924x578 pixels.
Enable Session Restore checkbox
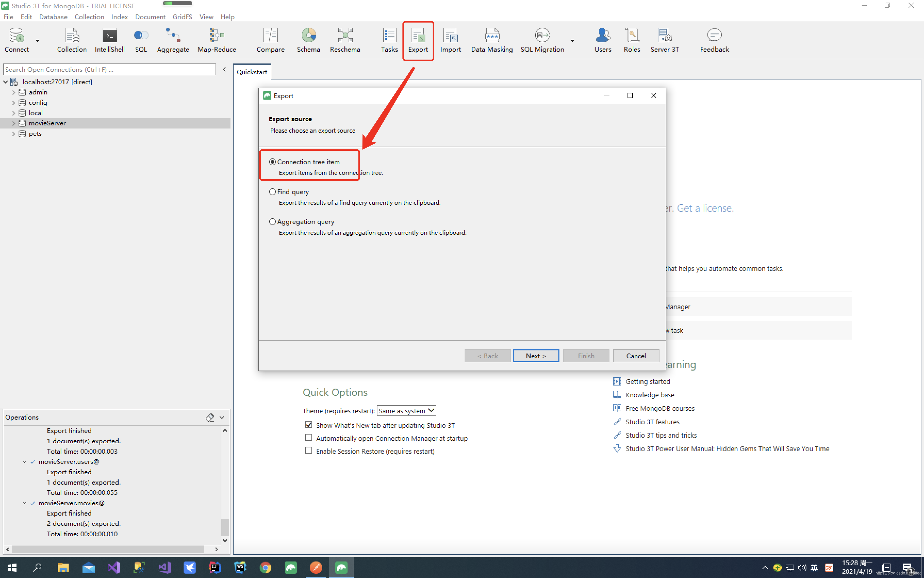(x=309, y=451)
